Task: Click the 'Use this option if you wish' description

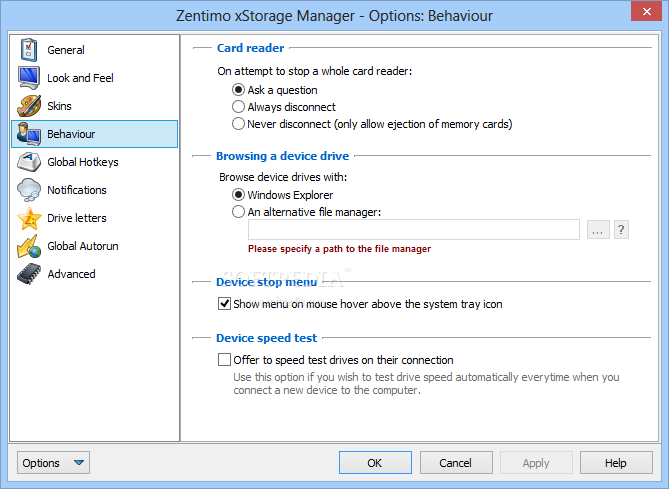Action: 426,384
